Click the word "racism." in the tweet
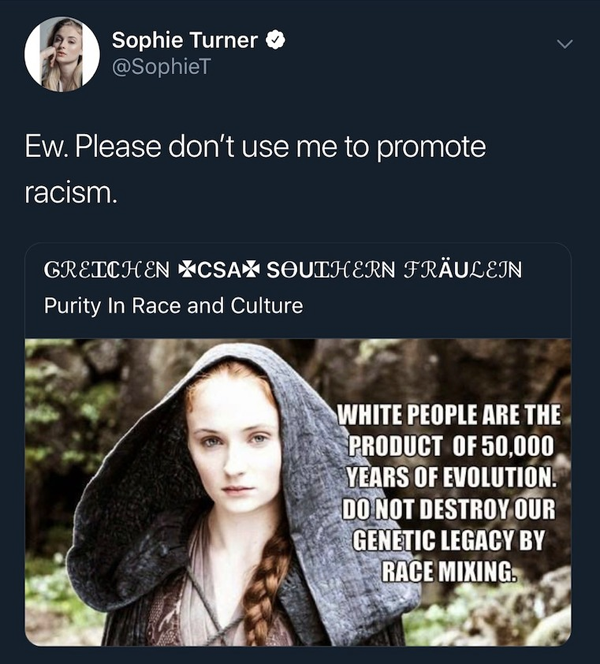Viewport: 600px width, 664px height. click(70, 191)
